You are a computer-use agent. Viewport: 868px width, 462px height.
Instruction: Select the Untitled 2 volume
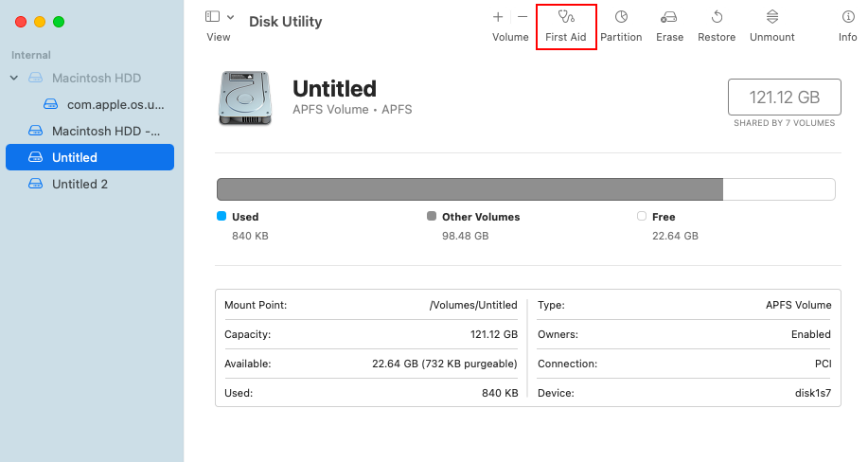coord(68,184)
